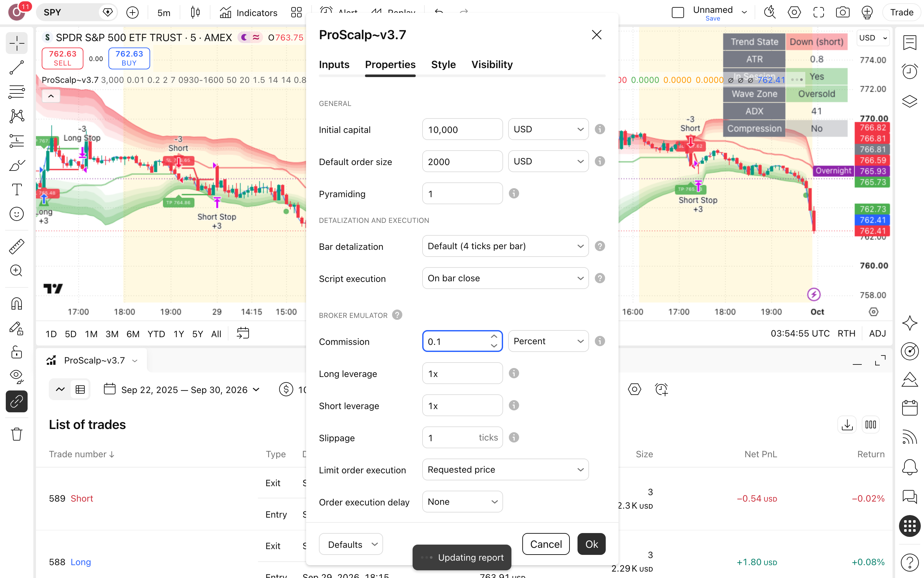Select the ruler measure tool
The image size is (924, 578).
pyautogui.click(x=16, y=247)
